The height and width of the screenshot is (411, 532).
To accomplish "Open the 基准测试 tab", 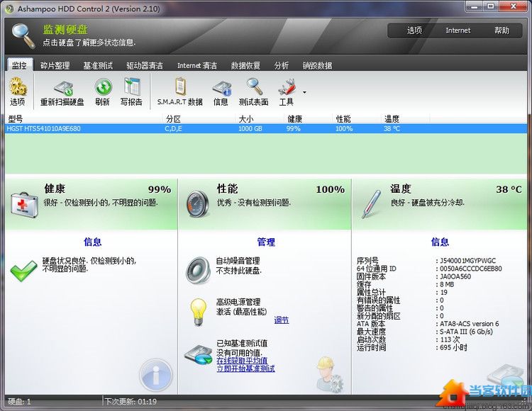I will click(x=98, y=65).
